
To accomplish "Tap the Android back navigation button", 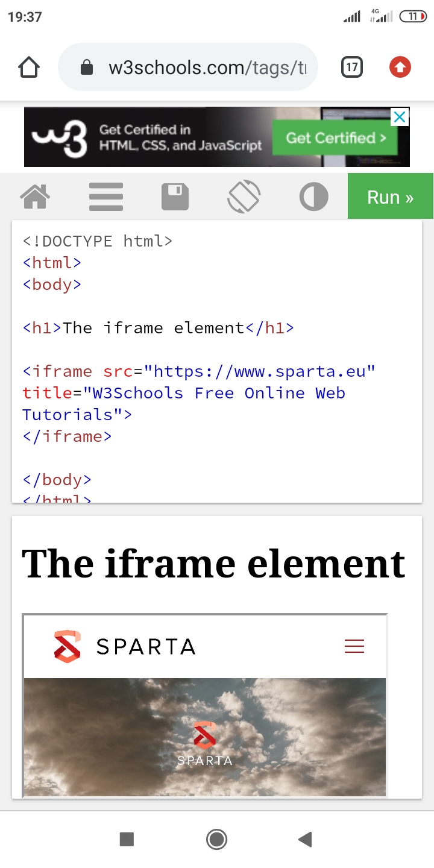I will pos(305,839).
